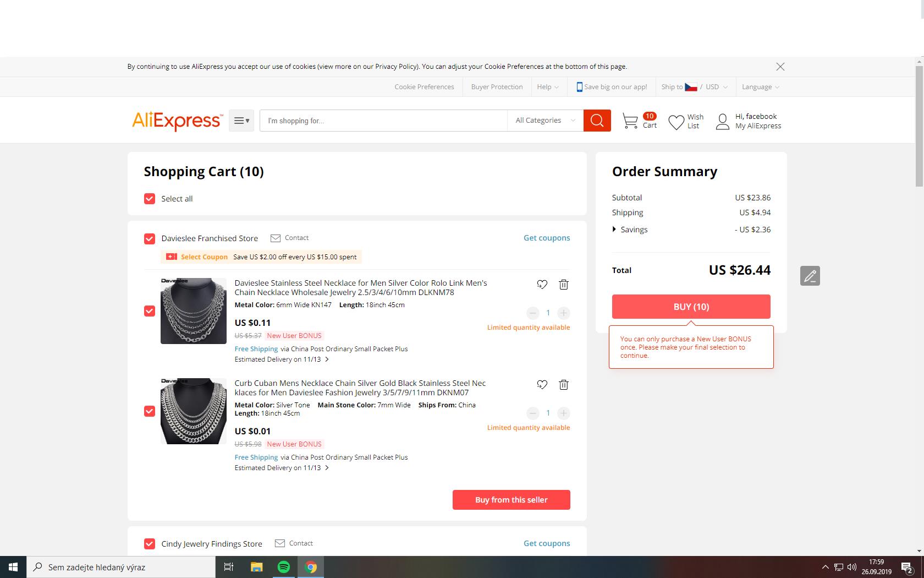Click the I'm shopping for search field
Screen dimensions: 924x578
click(383, 121)
